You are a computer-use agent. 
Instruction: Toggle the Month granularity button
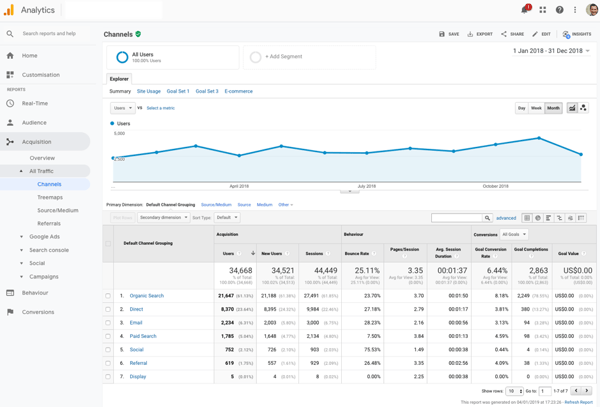pos(553,108)
